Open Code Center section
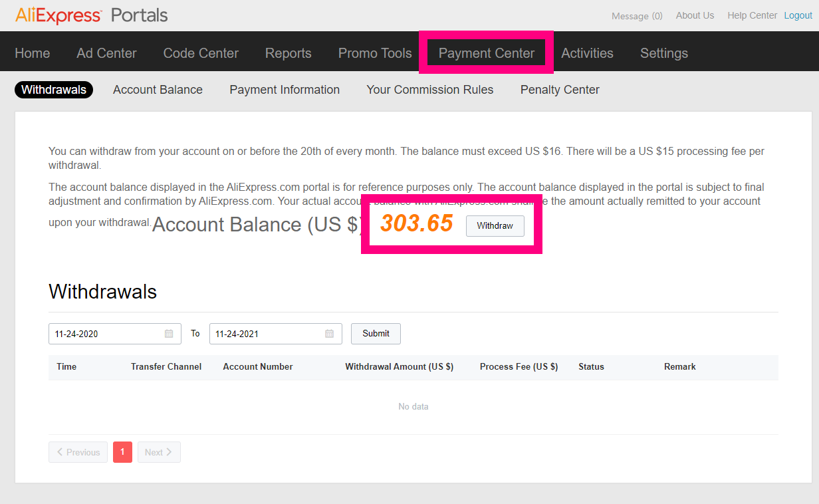The image size is (819, 504). [x=201, y=53]
